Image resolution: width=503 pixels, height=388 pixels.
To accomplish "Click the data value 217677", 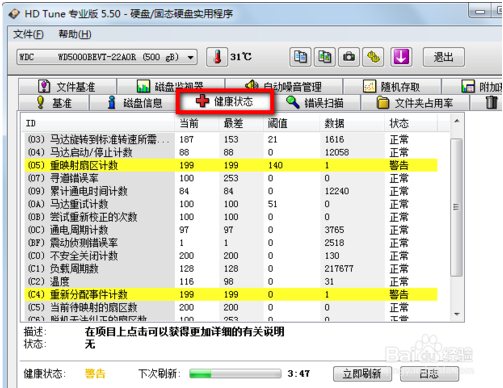I will tap(339, 269).
